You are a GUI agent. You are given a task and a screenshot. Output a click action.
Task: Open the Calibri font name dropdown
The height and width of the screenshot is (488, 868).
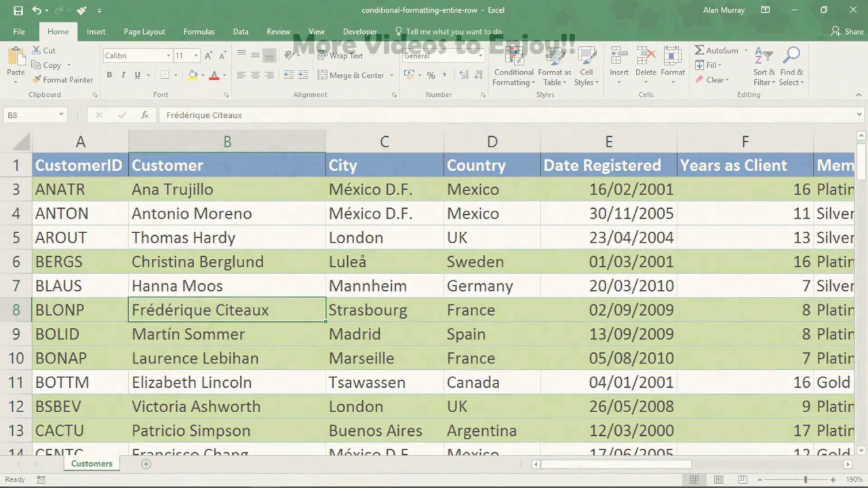[x=168, y=55]
